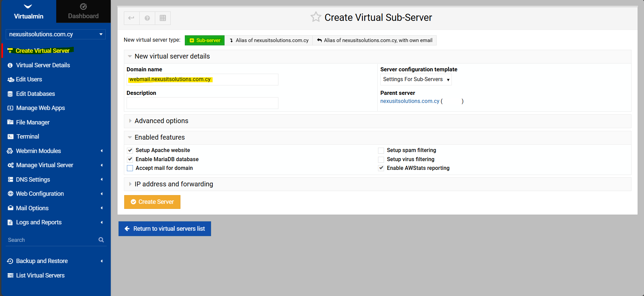Click the back arrow toolbar icon
Viewport: 644px width, 296px height.
pos(131,18)
